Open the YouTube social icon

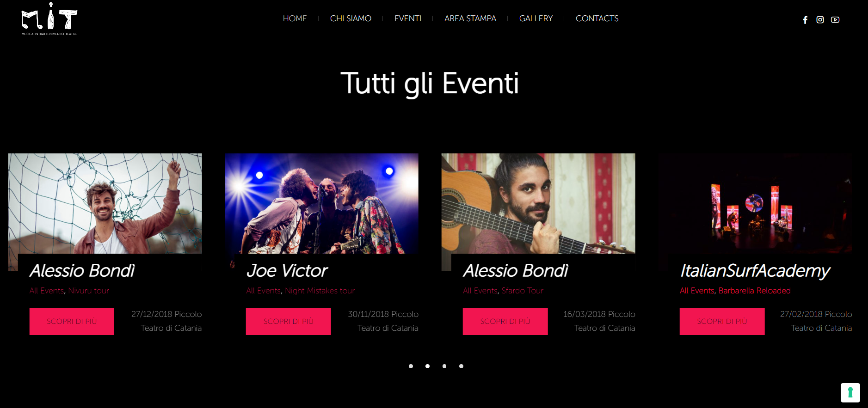pos(835,20)
